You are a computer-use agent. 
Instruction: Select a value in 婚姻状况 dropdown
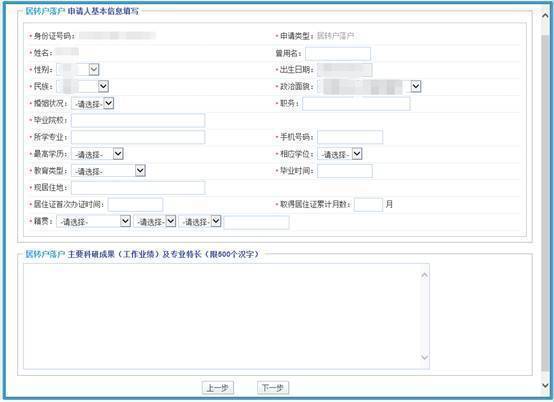93,104
